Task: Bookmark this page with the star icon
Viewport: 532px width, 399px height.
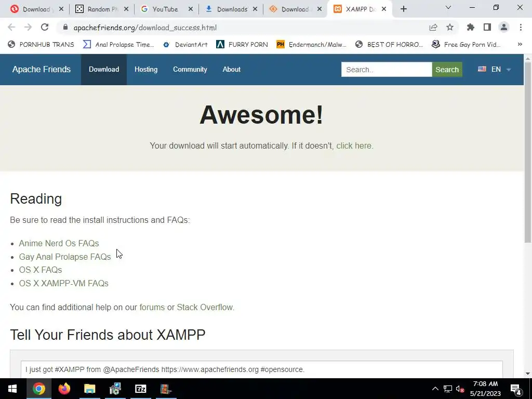Action: pos(450,28)
